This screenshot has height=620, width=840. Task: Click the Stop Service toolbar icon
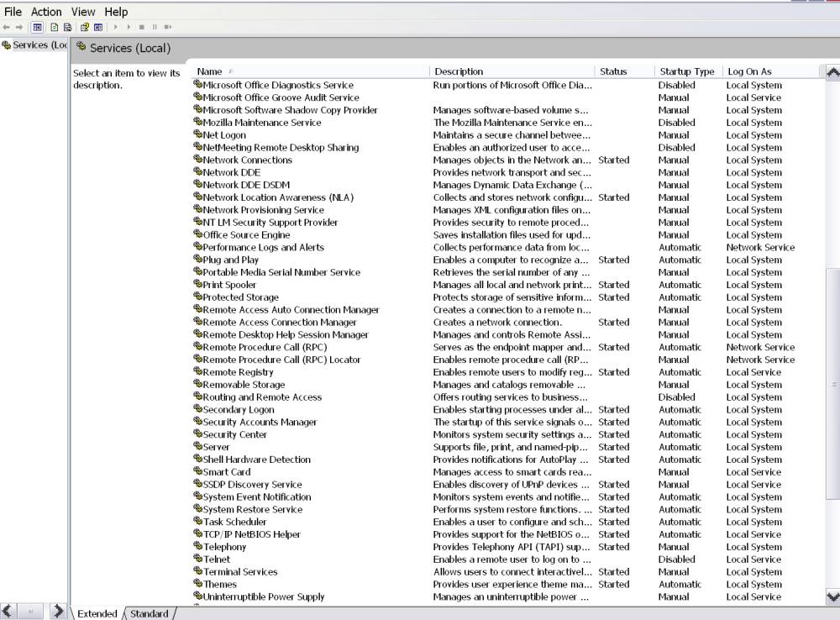[141, 27]
